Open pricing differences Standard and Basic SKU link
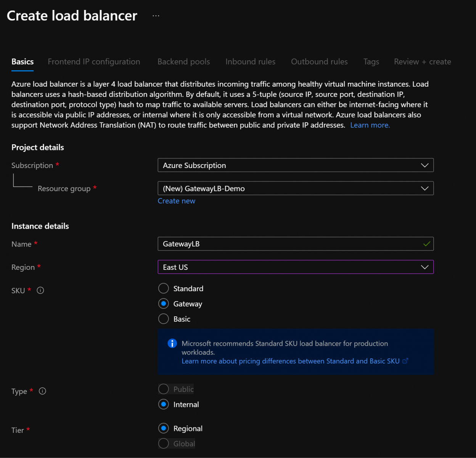476x458 pixels. coord(290,361)
